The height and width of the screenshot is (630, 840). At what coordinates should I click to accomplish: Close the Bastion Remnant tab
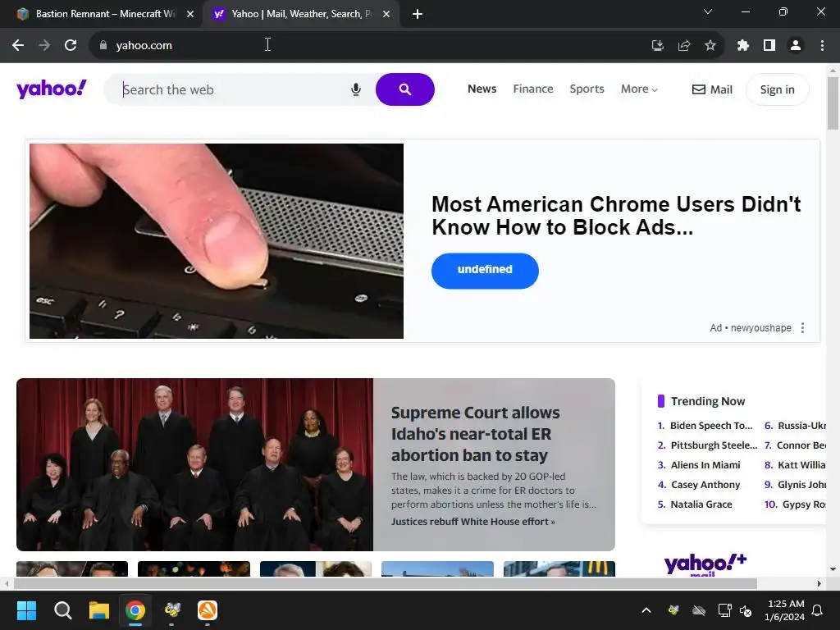coord(190,14)
